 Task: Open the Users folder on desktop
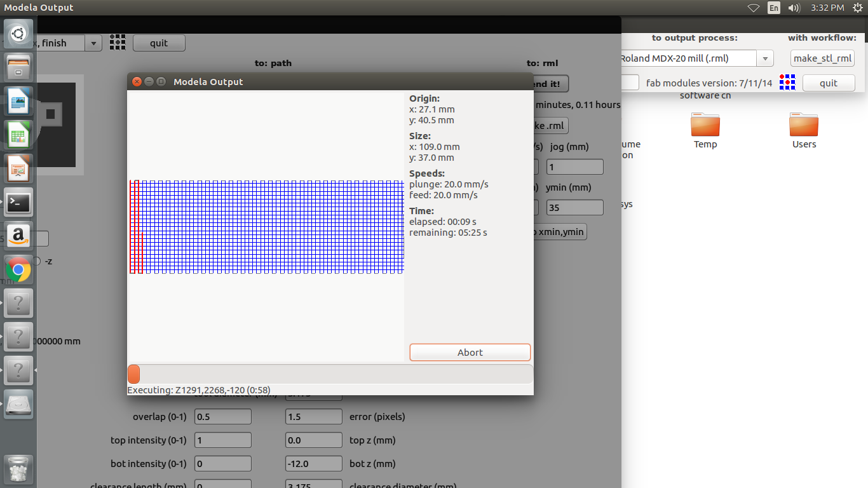click(x=804, y=131)
